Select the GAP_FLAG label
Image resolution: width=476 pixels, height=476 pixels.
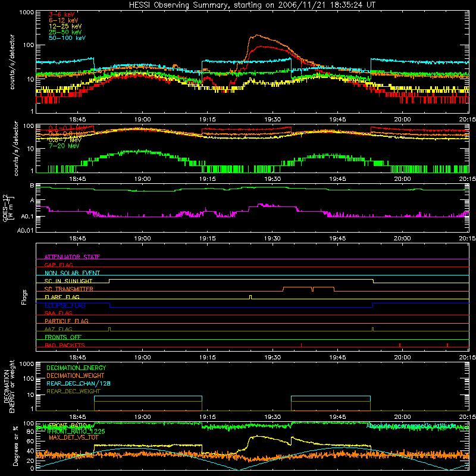(58, 265)
